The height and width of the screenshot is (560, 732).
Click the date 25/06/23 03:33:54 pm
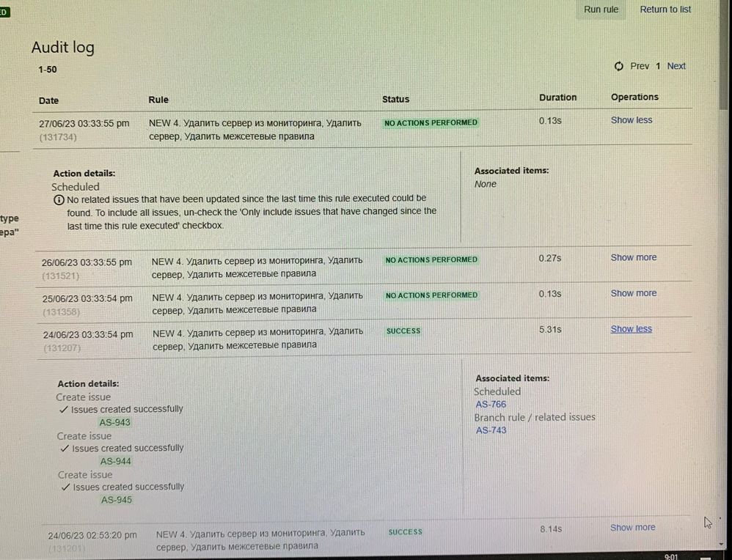[87, 298]
